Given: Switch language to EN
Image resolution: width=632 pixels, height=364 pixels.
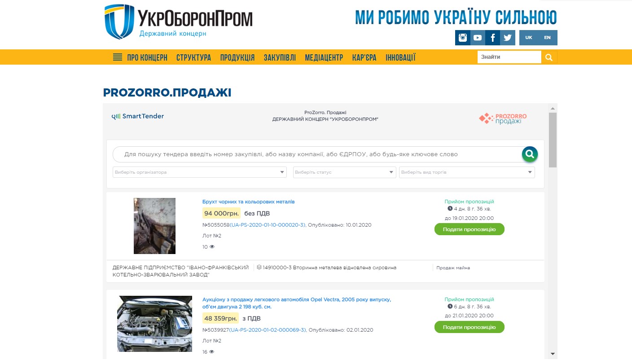Looking at the screenshot, I should [x=548, y=38].
